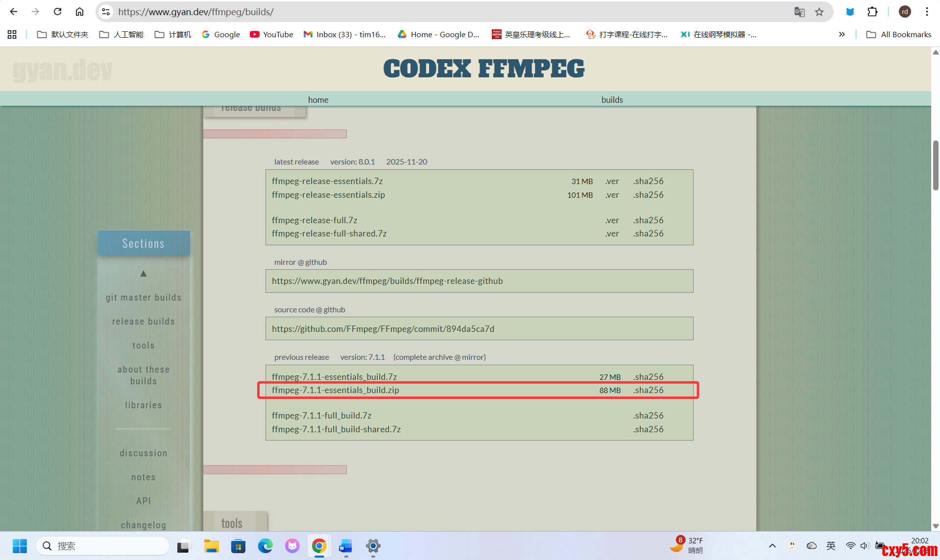View site information for gyan.dev
940x560 pixels.
[106, 12]
